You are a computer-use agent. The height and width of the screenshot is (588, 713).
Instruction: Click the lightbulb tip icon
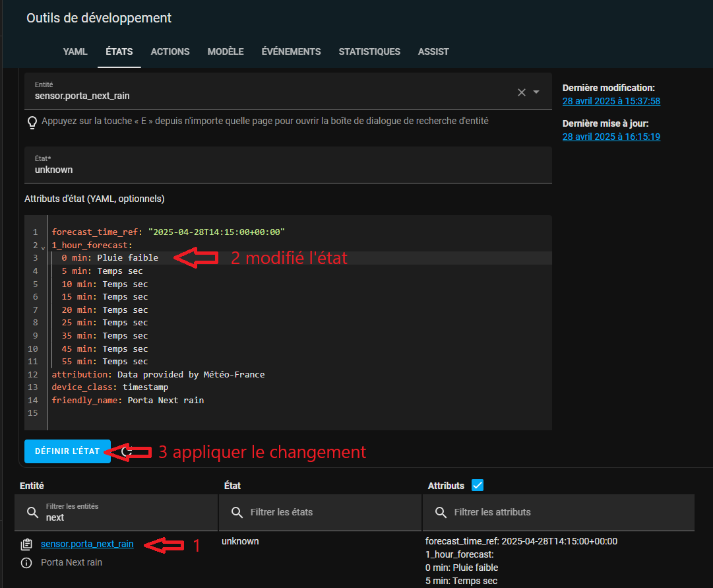(32, 123)
